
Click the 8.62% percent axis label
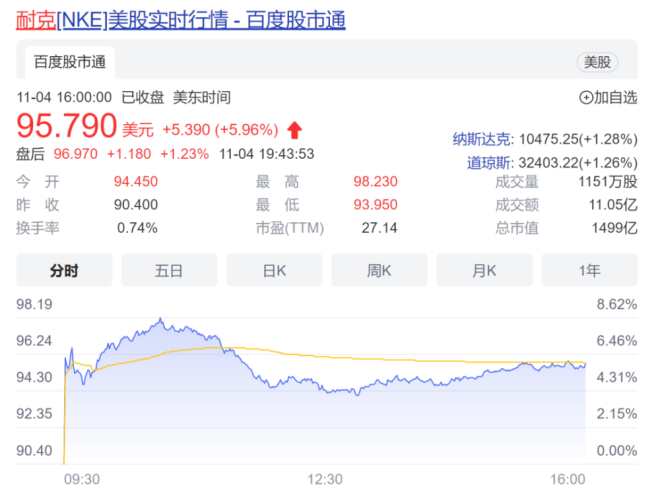pyautogui.click(x=617, y=304)
